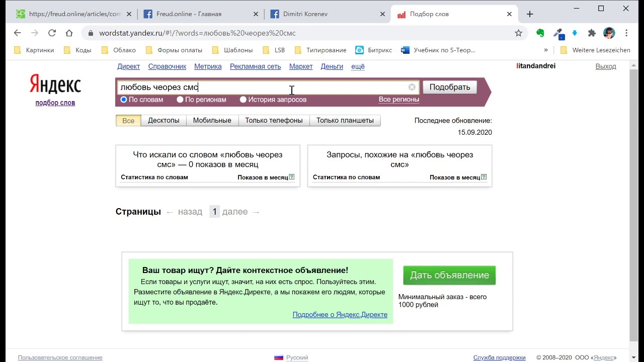The width and height of the screenshot is (644, 362).
Task: Open the Рекламная сеть link
Action: coord(255,66)
